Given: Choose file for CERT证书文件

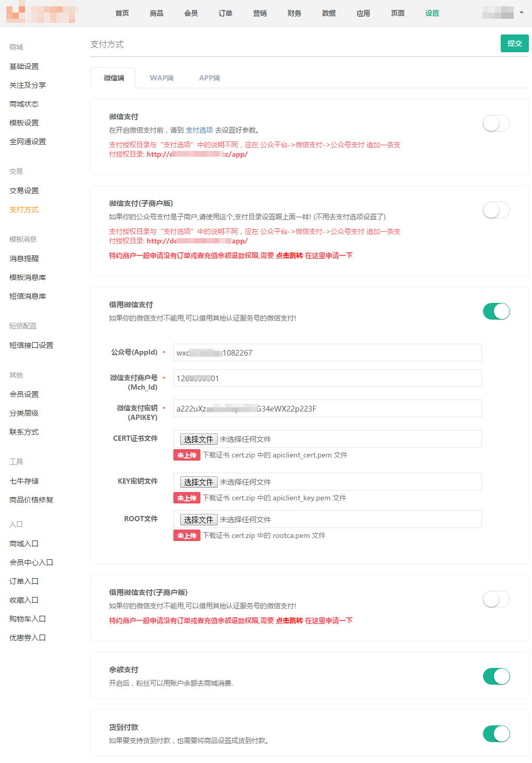Looking at the screenshot, I should point(198,439).
